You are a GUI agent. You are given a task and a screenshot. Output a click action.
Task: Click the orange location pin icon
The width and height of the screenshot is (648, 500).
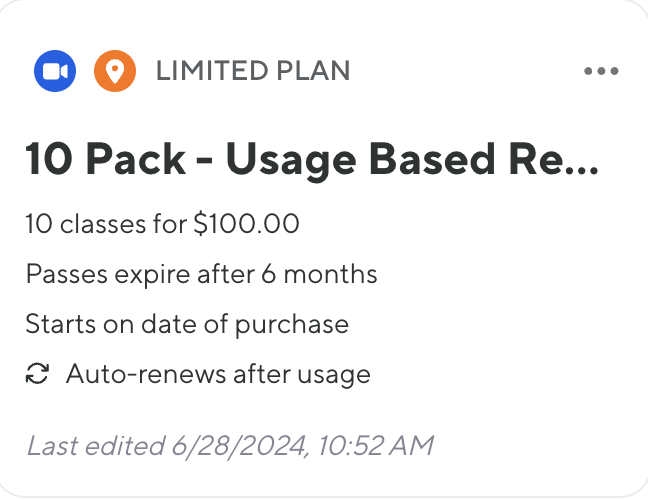pyautogui.click(x=115, y=71)
